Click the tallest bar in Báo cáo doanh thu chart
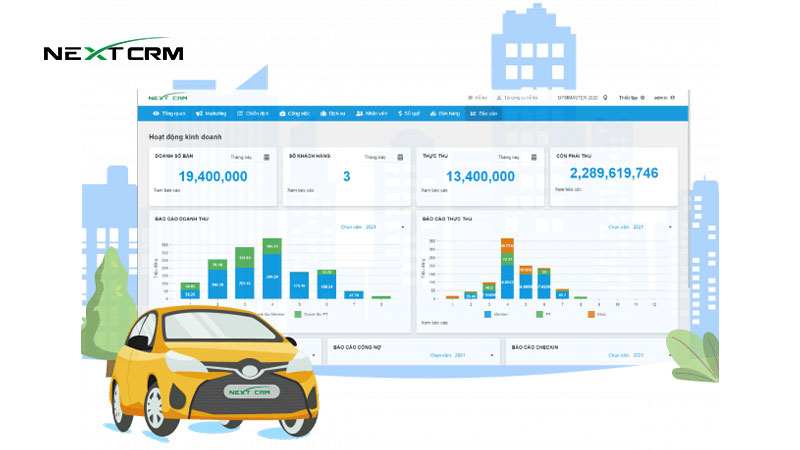This screenshot has height=450, width=800. (x=271, y=270)
